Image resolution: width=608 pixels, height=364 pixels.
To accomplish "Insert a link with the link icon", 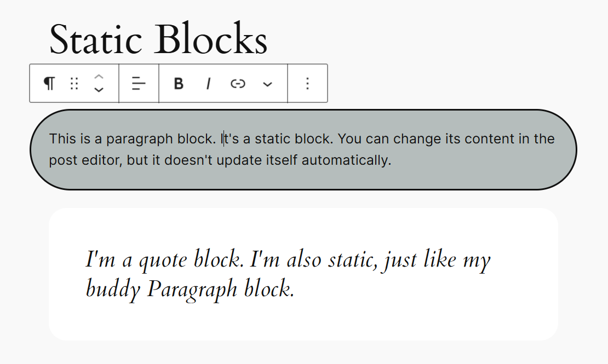I will click(238, 84).
